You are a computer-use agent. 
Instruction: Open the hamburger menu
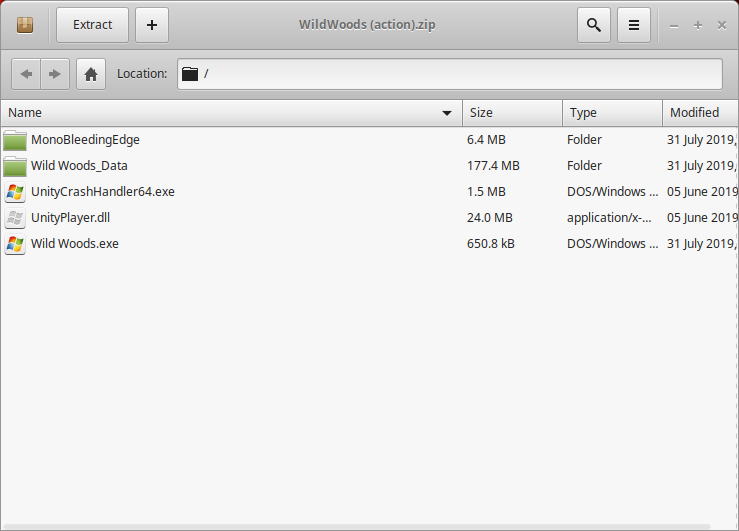pyautogui.click(x=634, y=25)
